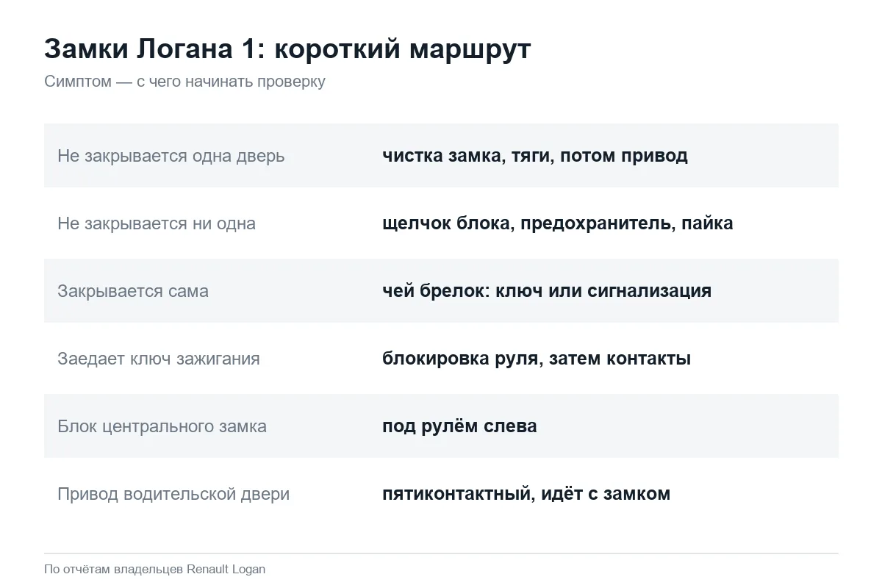
Task: Select the cell 'Не закрывается ни одна'
Action: pyautogui.click(x=157, y=223)
